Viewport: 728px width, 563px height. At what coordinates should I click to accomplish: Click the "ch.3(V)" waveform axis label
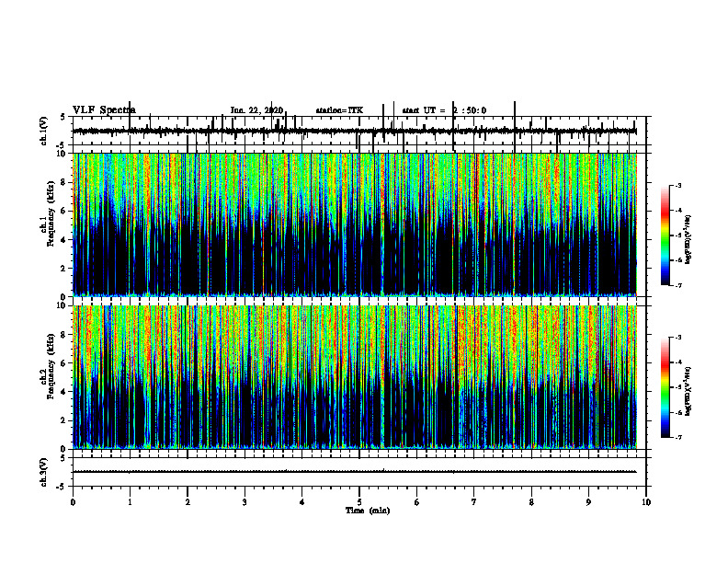[x=44, y=472]
